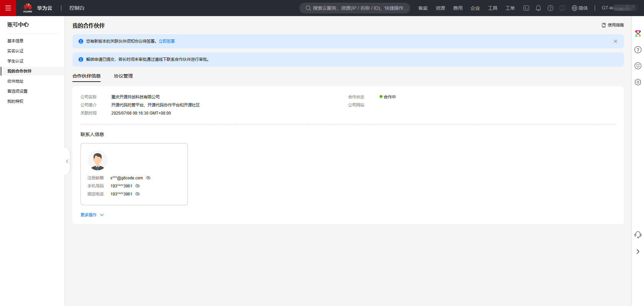Show the full mobile phone number

(x=137, y=186)
